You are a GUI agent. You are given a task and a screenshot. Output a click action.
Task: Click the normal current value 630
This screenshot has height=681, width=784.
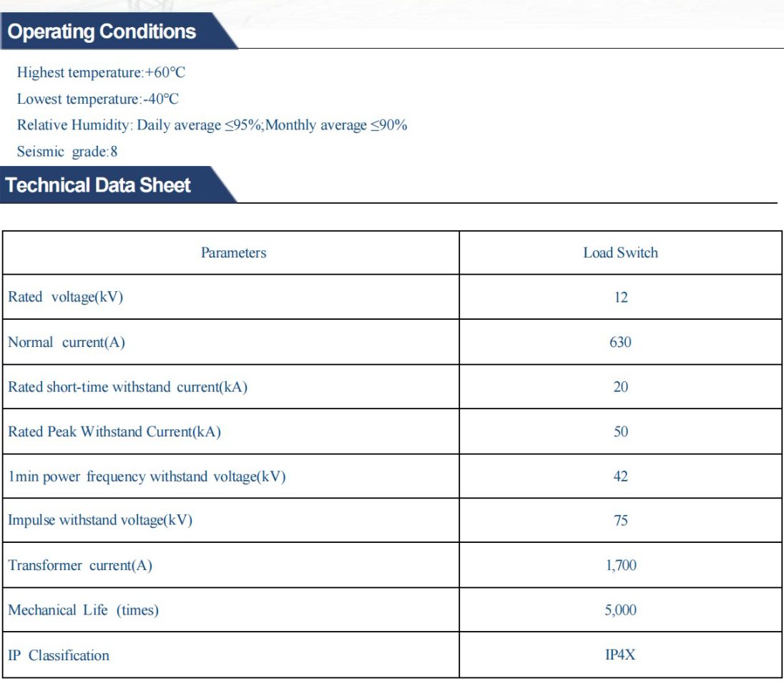tap(620, 343)
